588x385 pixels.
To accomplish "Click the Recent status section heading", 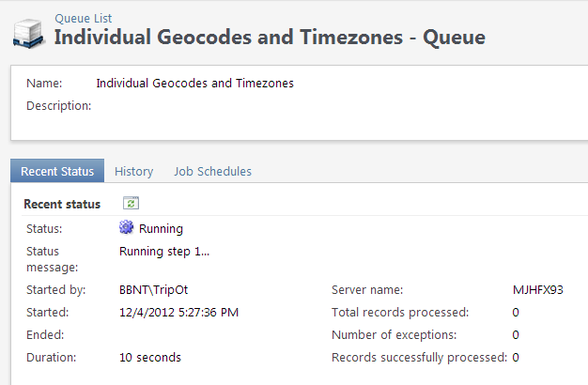I will [x=62, y=204].
